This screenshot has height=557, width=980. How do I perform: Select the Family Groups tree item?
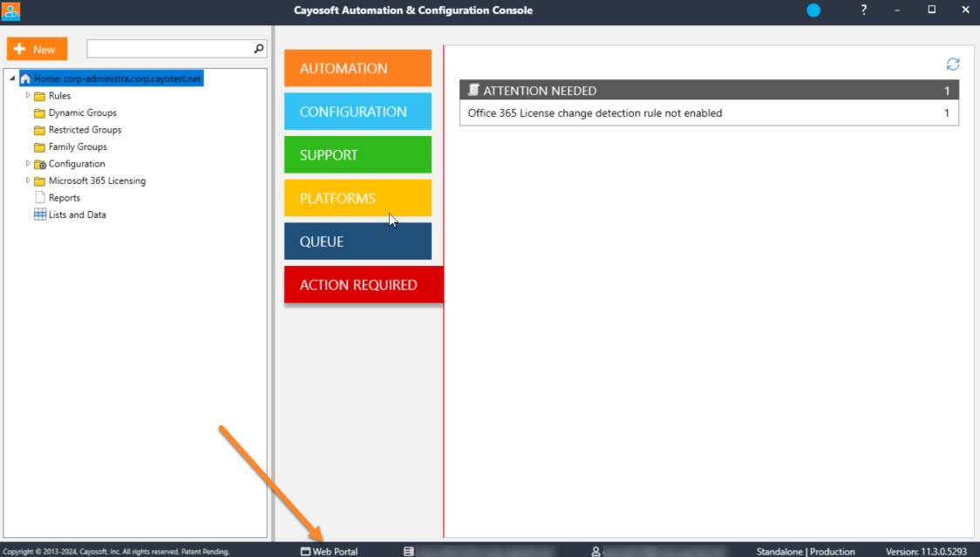tap(78, 146)
